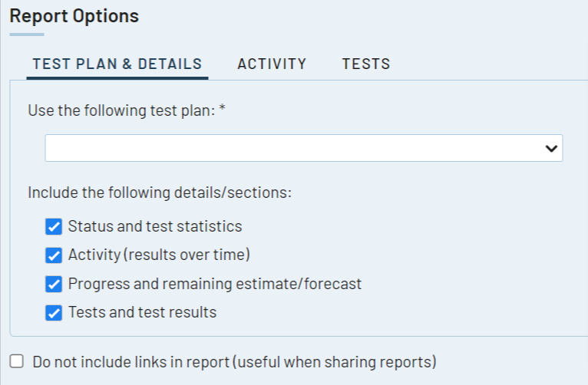This screenshot has width=588, height=385.
Task: Uncheck Progress and remaining estimate/forecast checkbox
Action: tap(54, 284)
